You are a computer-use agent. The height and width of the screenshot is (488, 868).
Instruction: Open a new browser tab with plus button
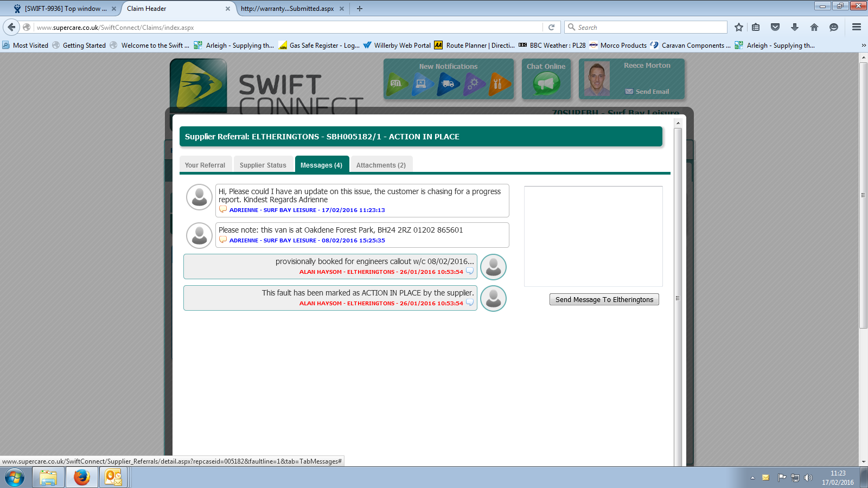point(360,9)
